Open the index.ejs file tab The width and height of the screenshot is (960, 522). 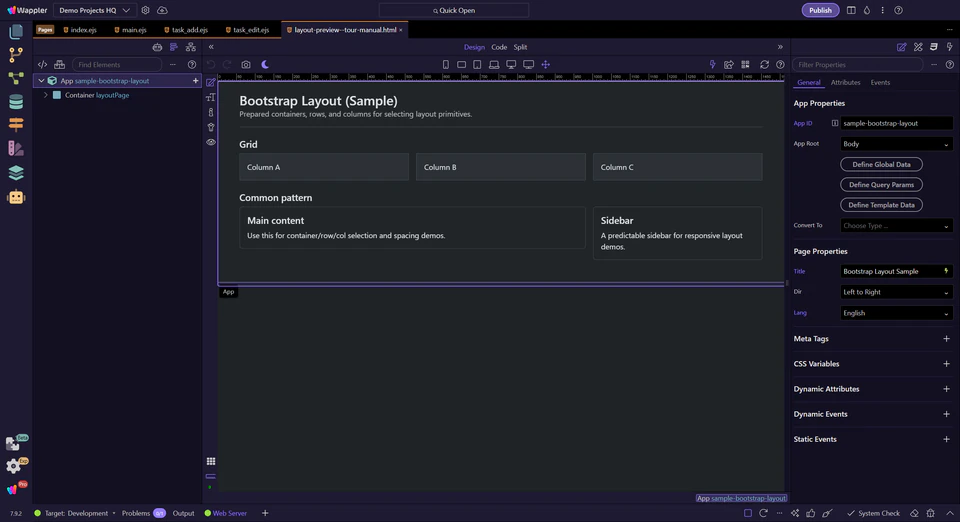[80, 29]
